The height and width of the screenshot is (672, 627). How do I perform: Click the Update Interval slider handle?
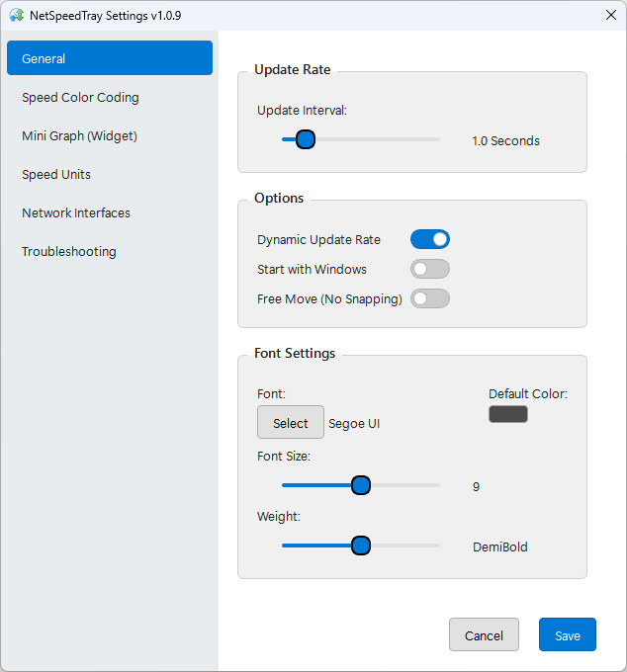(306, 139)
